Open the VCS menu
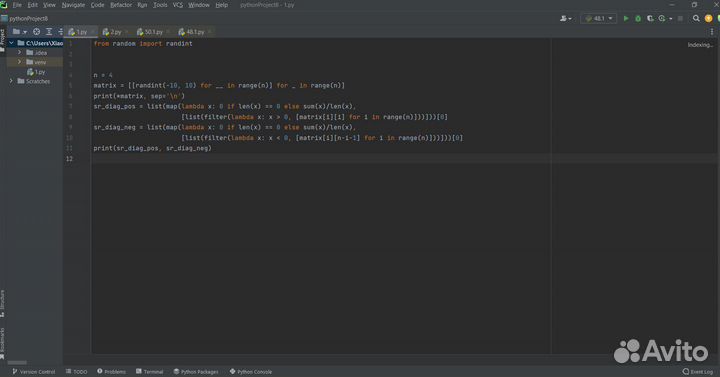The width and height of the screenshot is (720, 377). click(177, 5)
